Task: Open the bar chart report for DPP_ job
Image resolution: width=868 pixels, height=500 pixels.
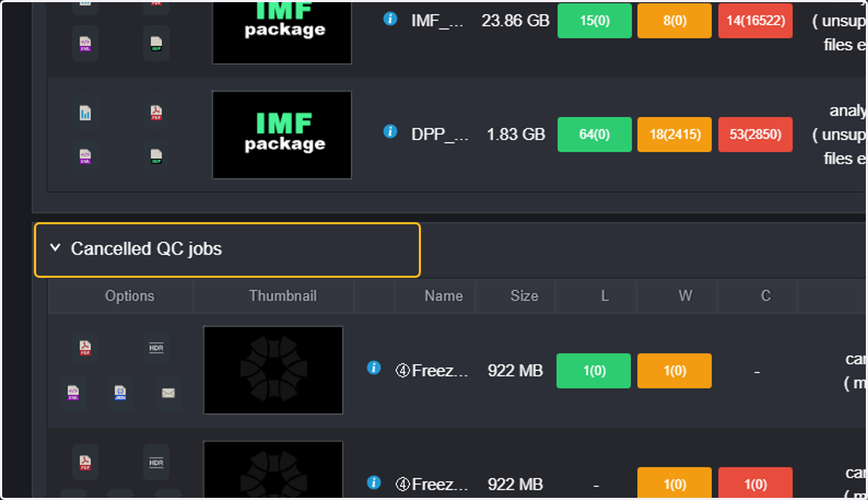Action: tap(85, 113)
